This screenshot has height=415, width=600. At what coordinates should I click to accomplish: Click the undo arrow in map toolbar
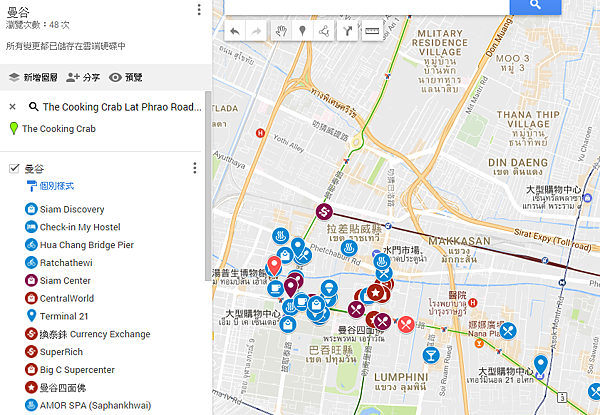(235, 31)
